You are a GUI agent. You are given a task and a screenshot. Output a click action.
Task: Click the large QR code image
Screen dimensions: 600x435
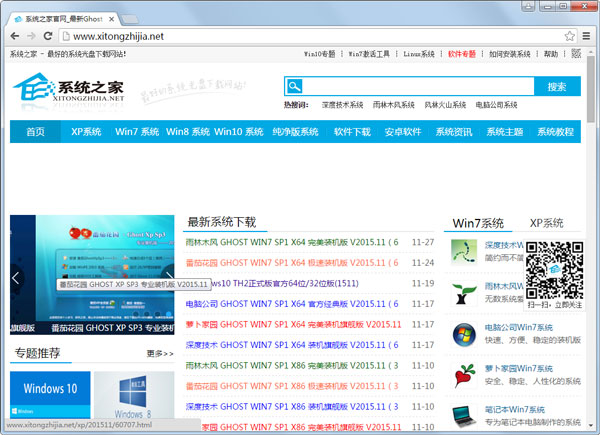tap(554, 270)
